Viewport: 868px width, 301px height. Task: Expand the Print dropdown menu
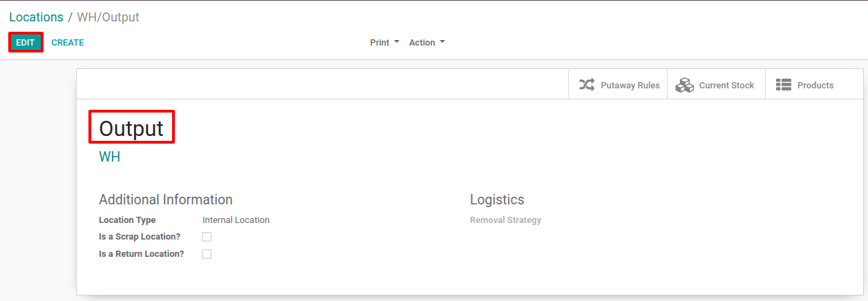coord(385,43)
